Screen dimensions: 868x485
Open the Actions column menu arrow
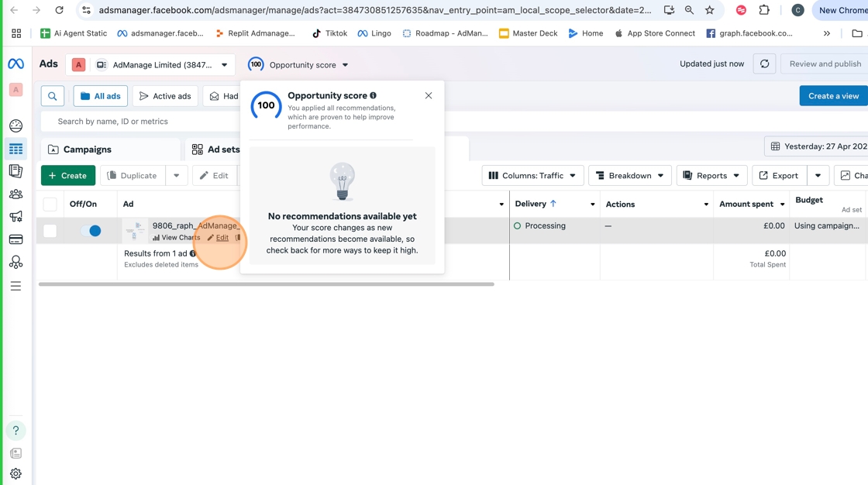coord(706,205)
